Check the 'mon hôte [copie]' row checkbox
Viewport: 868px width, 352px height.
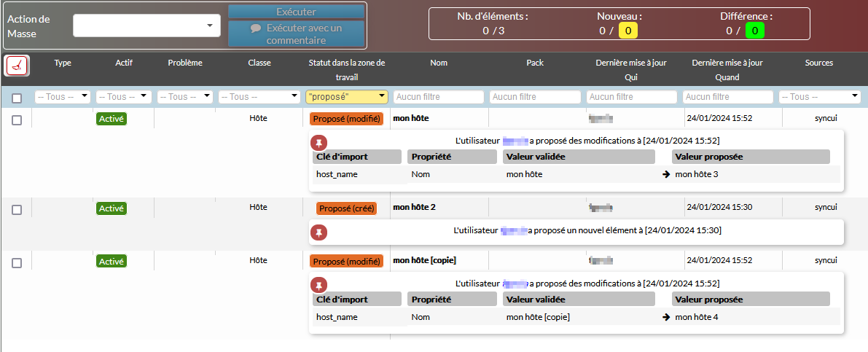tap(17, 263)
